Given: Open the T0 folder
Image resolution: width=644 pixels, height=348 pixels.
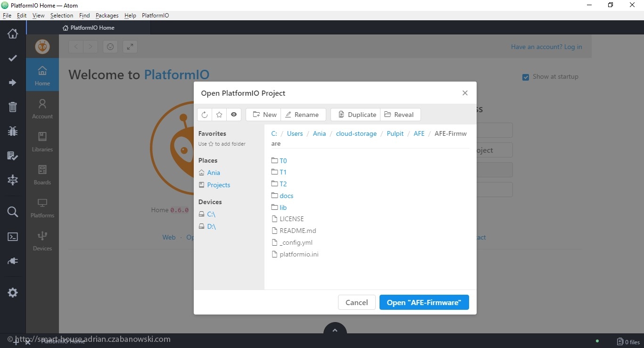Looking at the screenshot, I should click(x=279, y=161).
